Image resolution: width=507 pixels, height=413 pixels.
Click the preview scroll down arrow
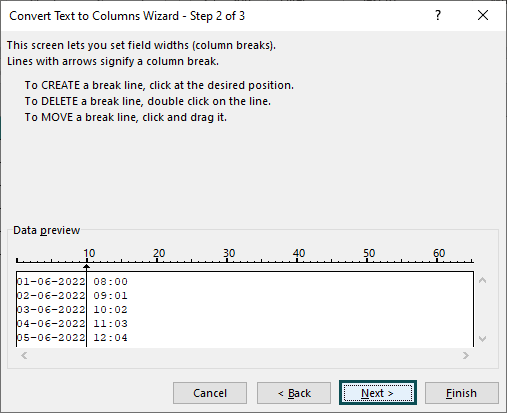(x=482, y=339)
